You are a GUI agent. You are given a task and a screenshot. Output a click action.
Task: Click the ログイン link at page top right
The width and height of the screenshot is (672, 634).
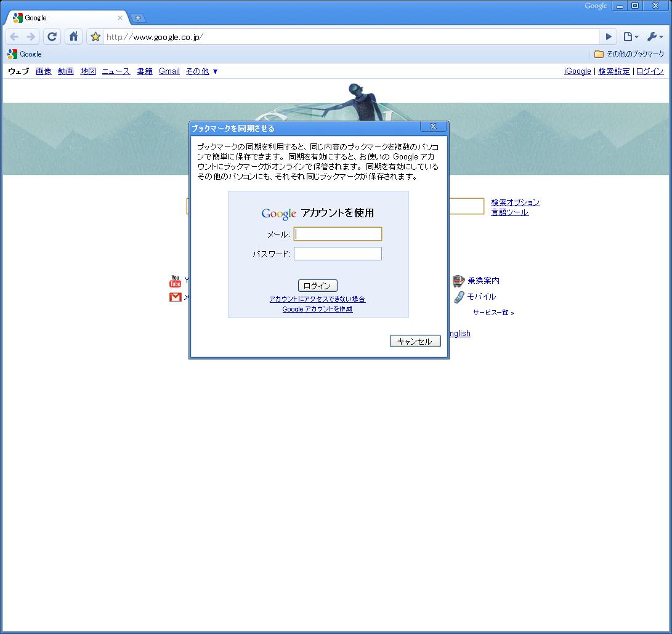(650, 71)
